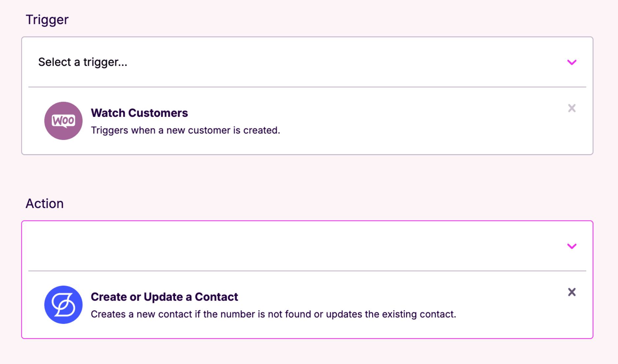Expand the trigger dropdown chevron
The height and width of the screenshot is (364, 618).
coord(572,62)
